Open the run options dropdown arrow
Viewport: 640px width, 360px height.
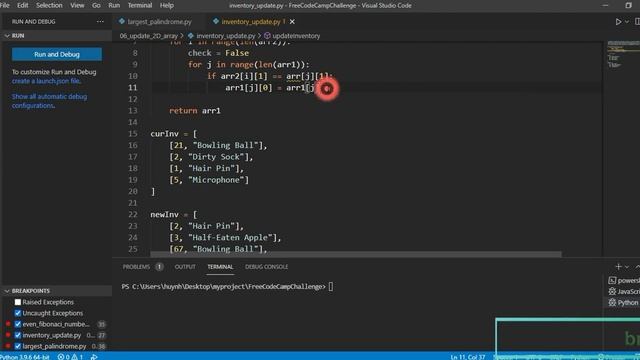coord(627,22)
